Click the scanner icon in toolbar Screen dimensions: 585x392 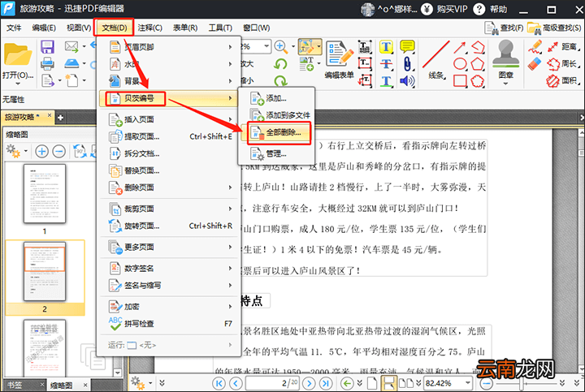click(71, 63)
